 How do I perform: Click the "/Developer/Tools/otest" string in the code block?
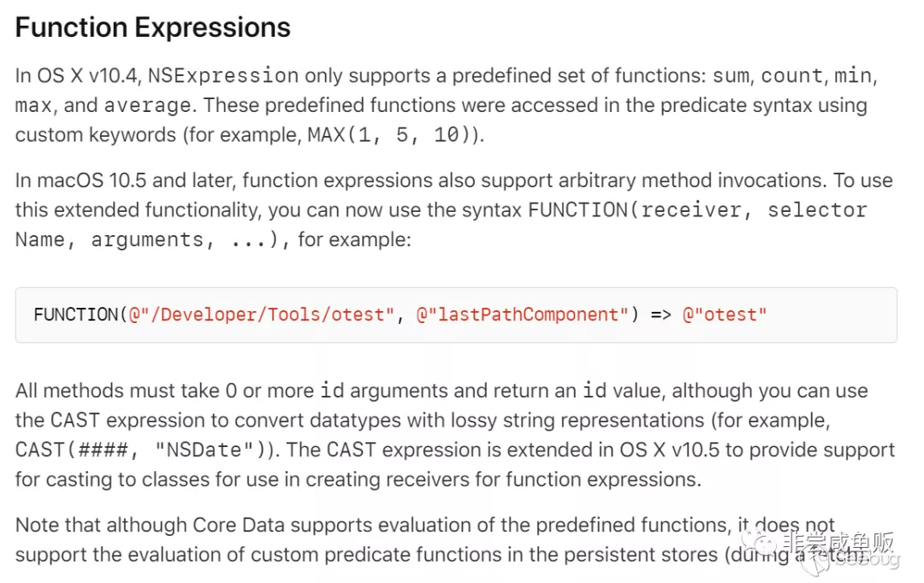click(x=264, y=315)
